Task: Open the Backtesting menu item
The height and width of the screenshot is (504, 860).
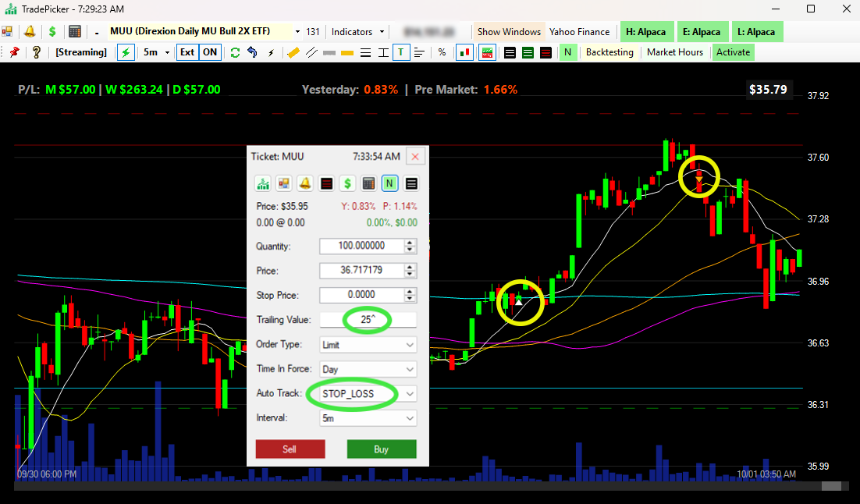Action: click(x=609, y=52)
